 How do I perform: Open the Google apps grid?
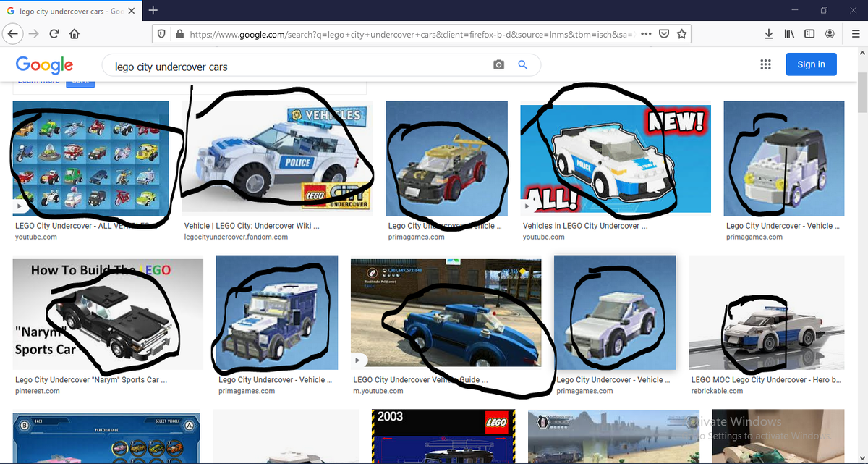click(x=766, y=64)
